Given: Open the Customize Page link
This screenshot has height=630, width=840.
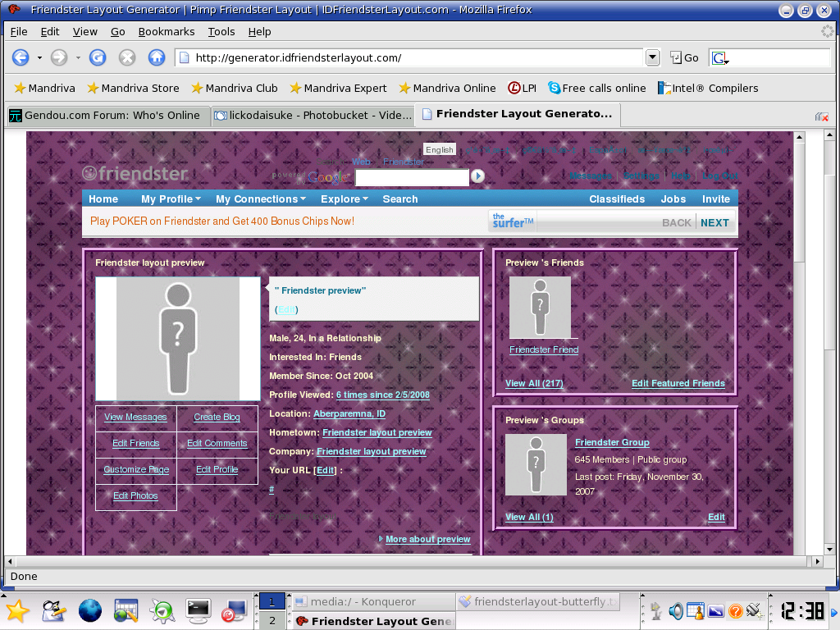Looking at the screenshot, I should point(136,469).
